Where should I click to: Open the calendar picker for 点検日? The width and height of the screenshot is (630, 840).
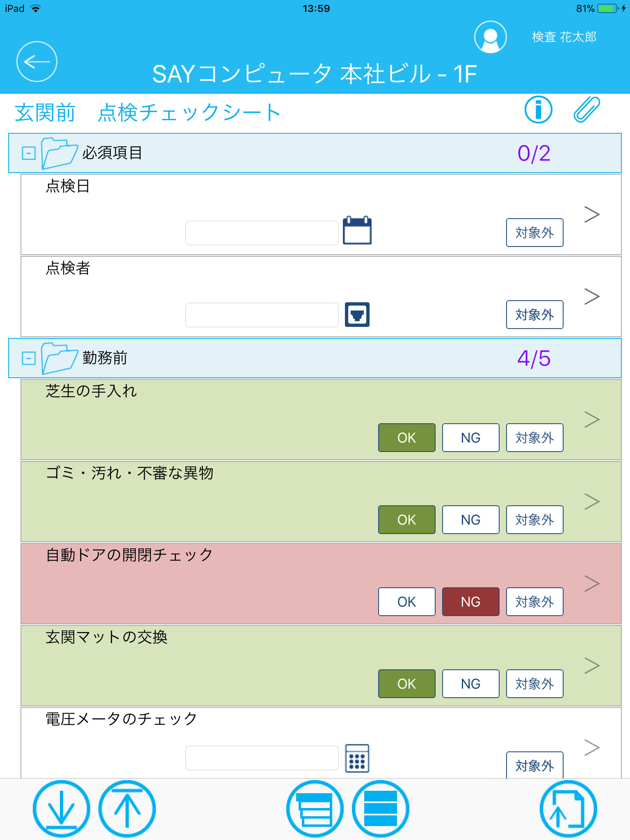point(357,231)
